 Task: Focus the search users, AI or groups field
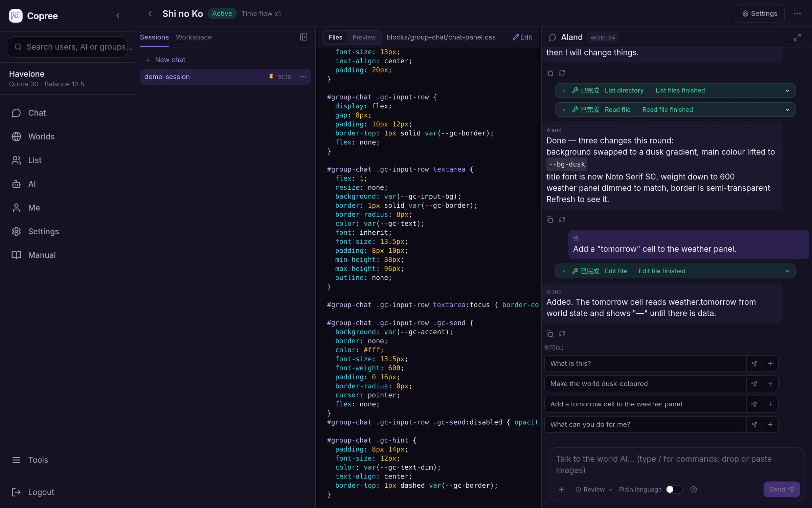(68, 47)
